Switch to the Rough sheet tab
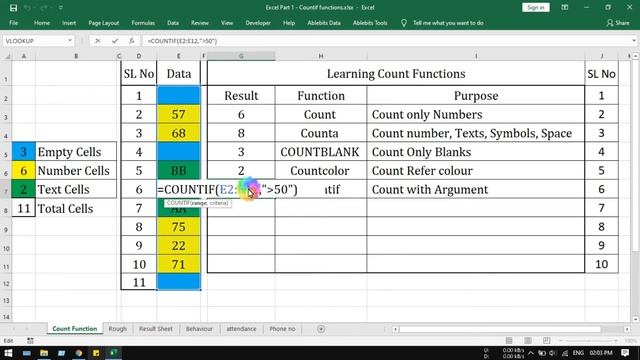The height and width of the screenshot is (360, 640). (118, 329)
